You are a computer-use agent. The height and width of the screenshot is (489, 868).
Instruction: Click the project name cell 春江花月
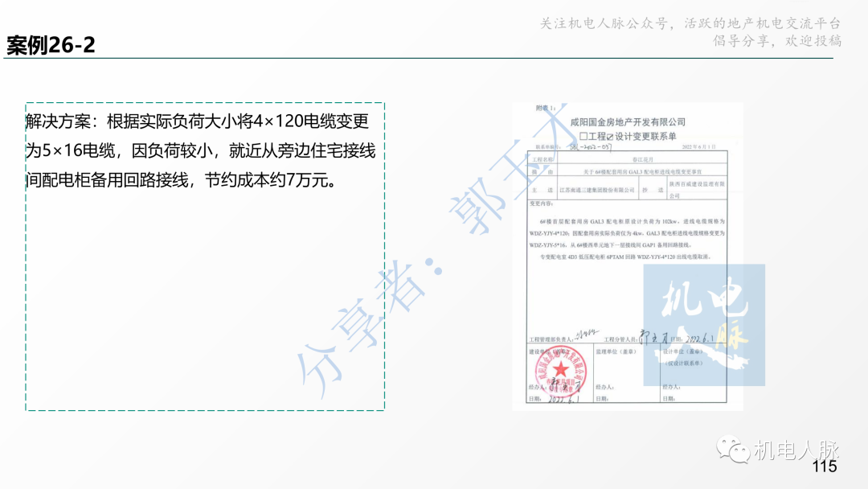coord(642,159)
